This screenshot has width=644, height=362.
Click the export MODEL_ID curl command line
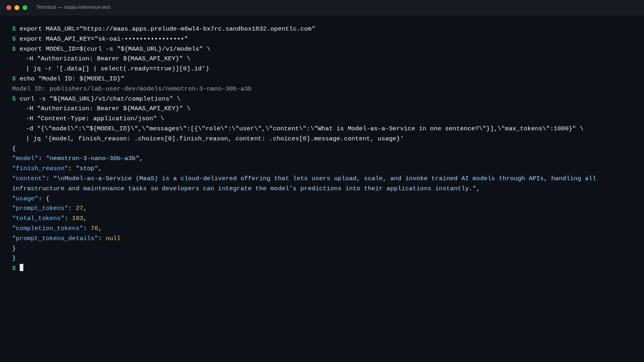click(x=111, y=49)
